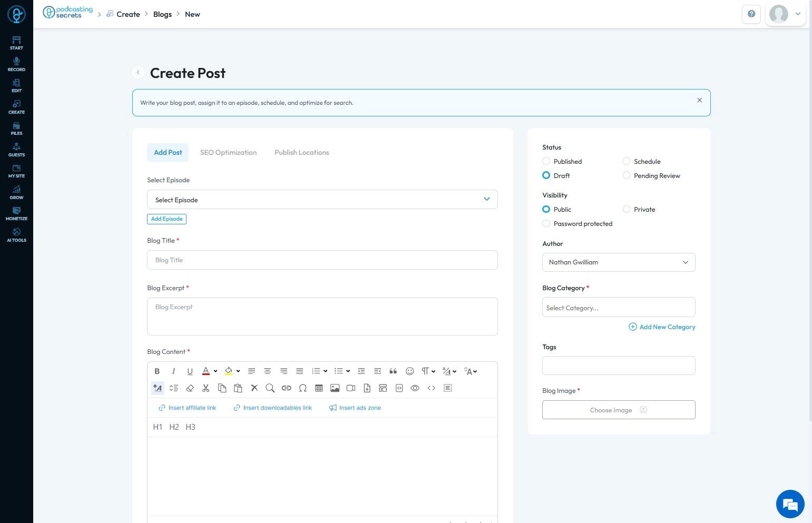
Task: Open the Guests section in sidebar
Action: pyautogui.click(x=16, y=150)
